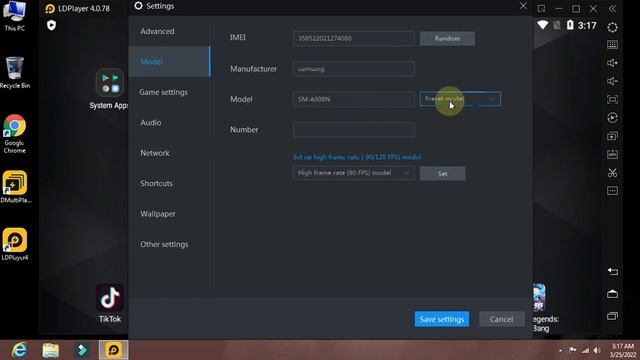Screen dimensions: 640x360
Task: Expand the Preset model dropdown
Action: coord(460,99)
